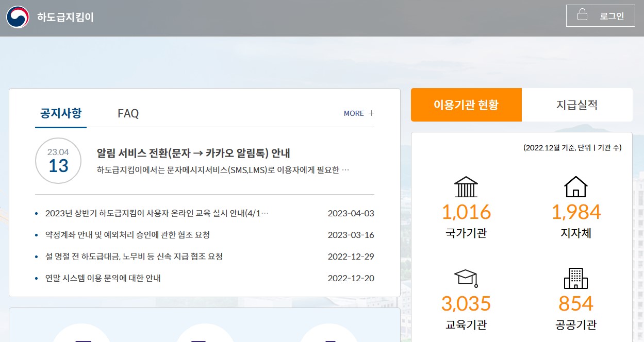Screen dimensions: 644x342
Task: Click the date 2023-04-03
Action: (351, 213)
